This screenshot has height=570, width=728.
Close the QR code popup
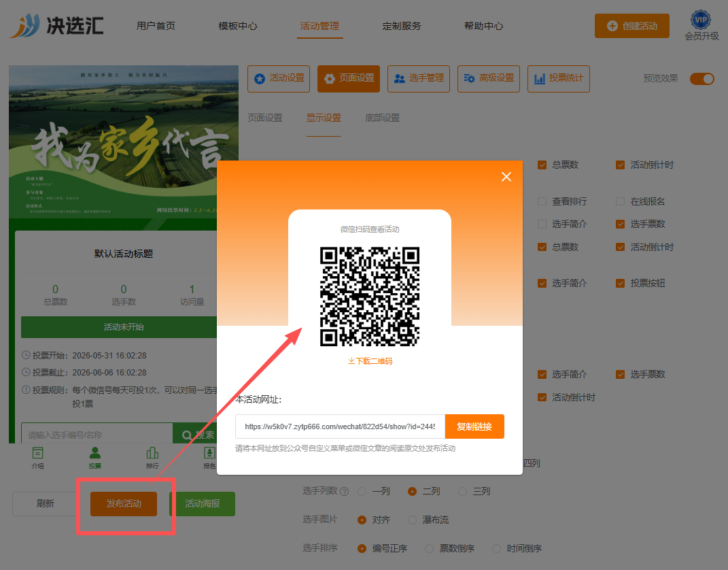506,177
